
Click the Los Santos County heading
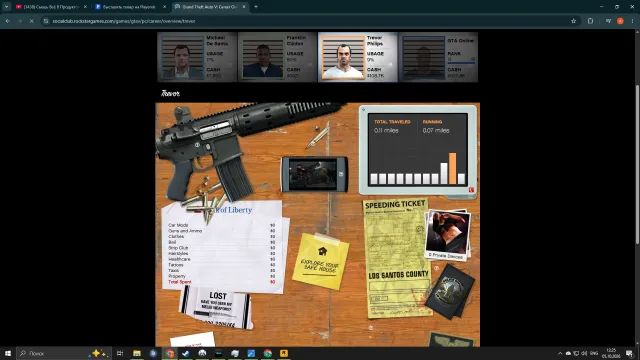[398, 275]
